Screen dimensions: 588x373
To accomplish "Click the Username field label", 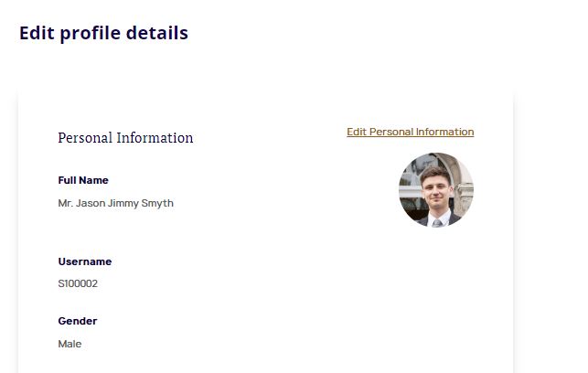I will 84,261.
